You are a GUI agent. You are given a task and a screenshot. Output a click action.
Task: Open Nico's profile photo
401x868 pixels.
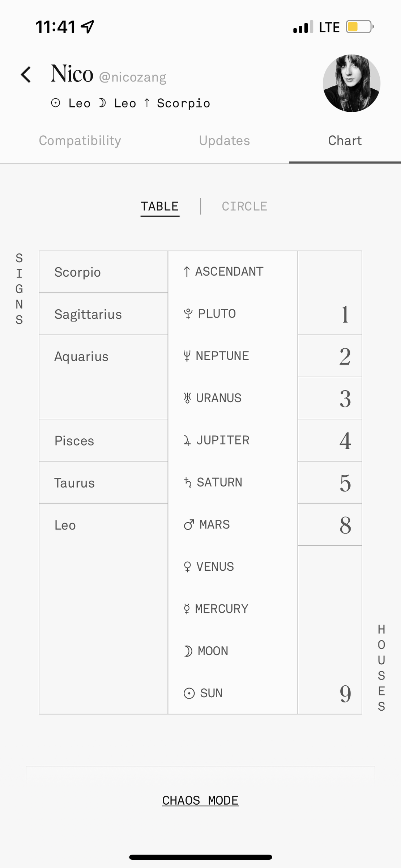(x=351, y=83)
